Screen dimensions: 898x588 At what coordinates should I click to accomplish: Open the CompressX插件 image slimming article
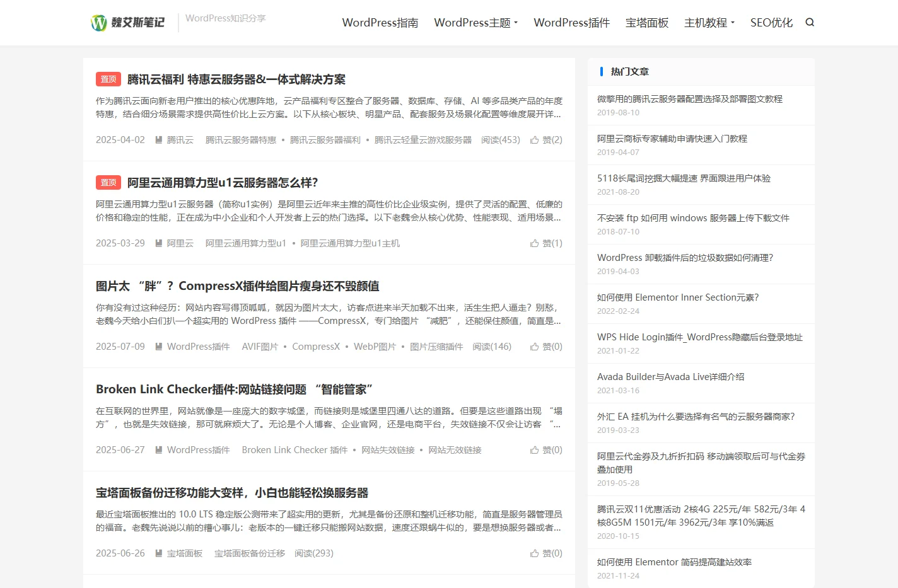pyautogui.click(x=238, y=286)
